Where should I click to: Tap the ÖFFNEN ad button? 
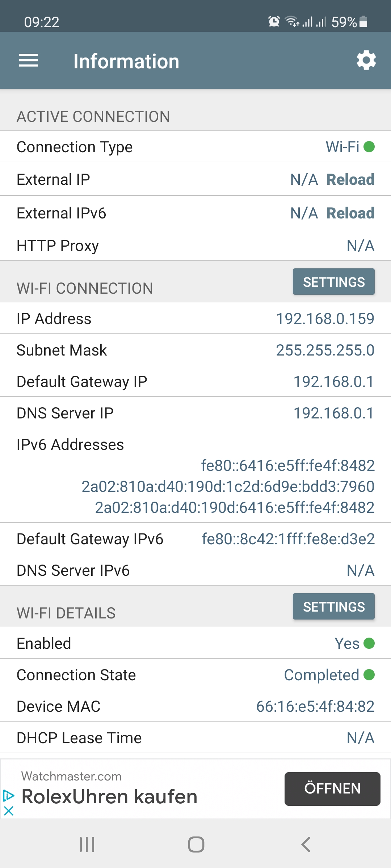(332, 789)
